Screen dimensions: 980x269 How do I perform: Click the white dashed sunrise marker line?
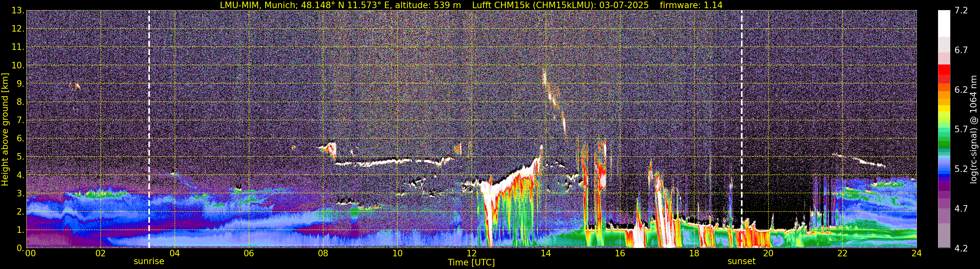pos(149,129)
